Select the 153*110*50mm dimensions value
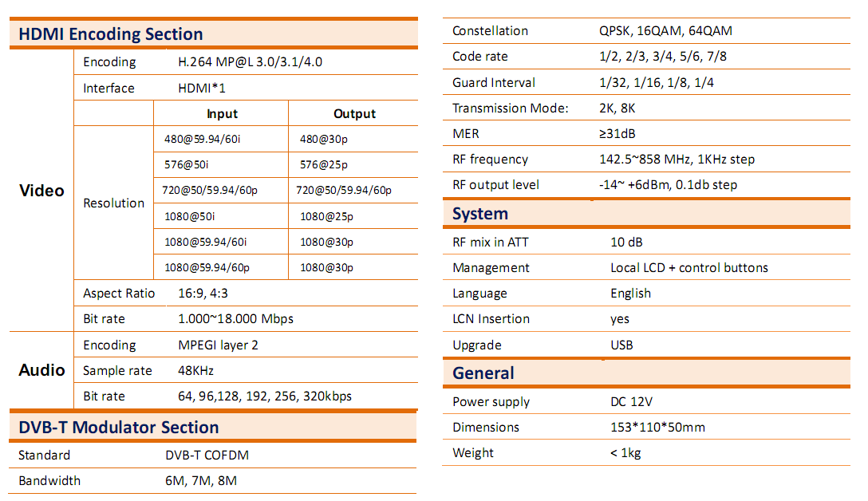This screenshot has height=501, width=868. click(657, 428)
